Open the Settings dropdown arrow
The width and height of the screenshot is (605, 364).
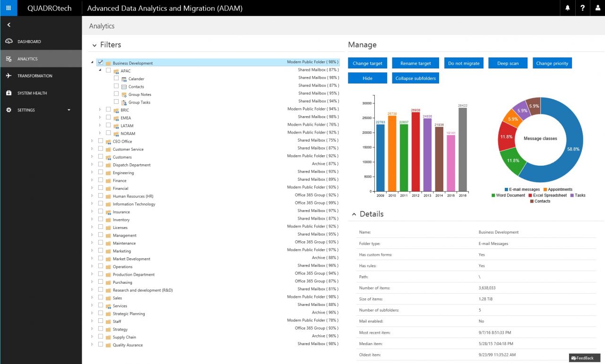pos(69,110)
